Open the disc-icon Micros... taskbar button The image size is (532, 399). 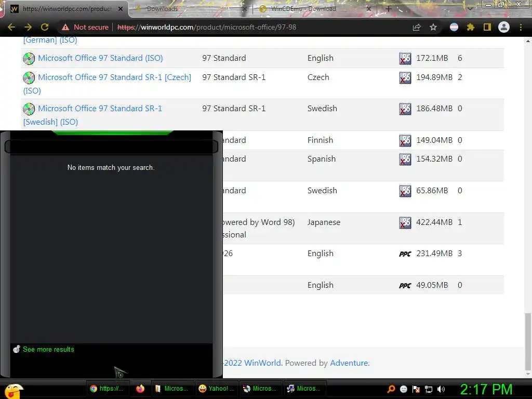[260, 389]
